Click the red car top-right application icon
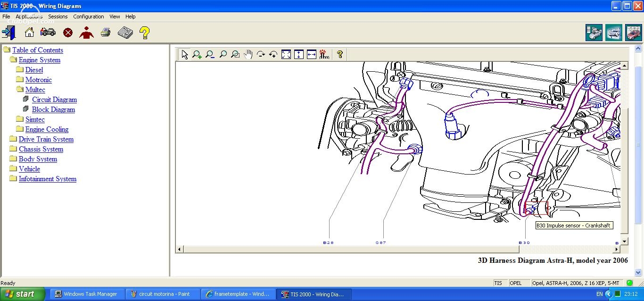The image size is (644, 301). [634, 33]
